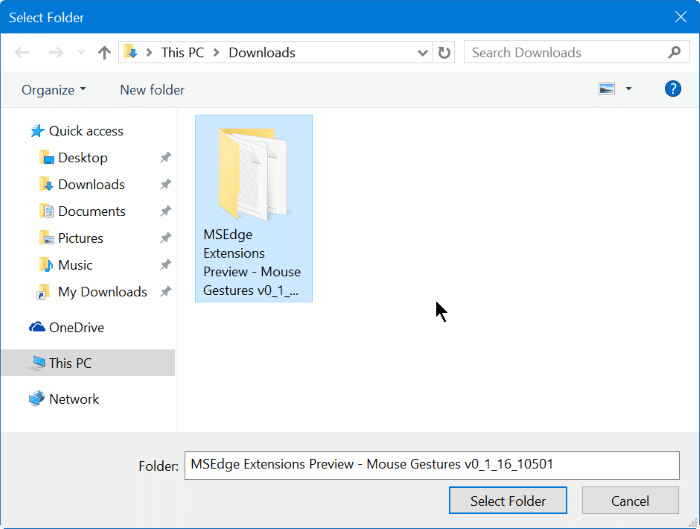Click the Downloads folder icon in address bar
Viewport: 700px width, 529px height.
[130, 52]
